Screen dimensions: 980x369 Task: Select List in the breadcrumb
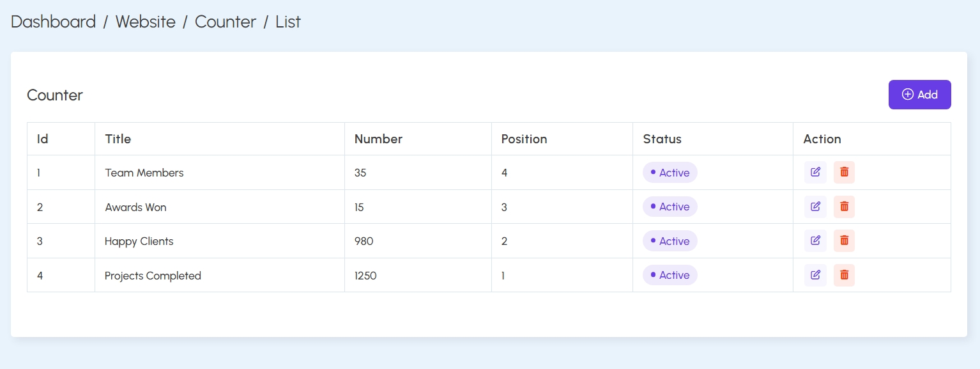[x=288, y=22]
